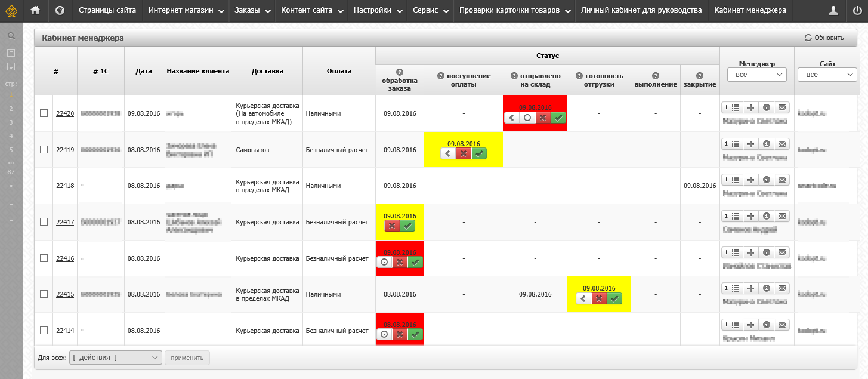Confirm order processing for order 22417
The width and height of the screenshot is (868, 379).
click(407, 226)
